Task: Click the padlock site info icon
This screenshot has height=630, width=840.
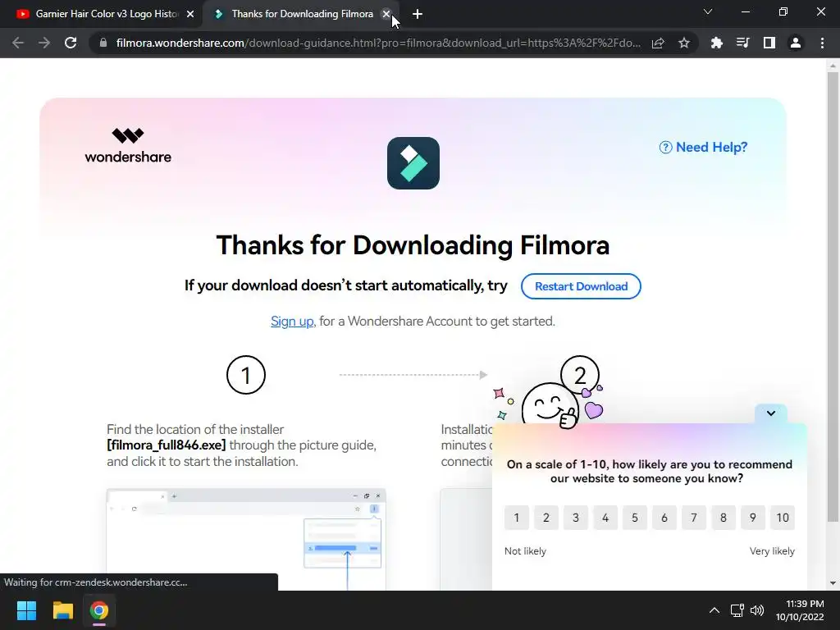Action: point(103,43)
